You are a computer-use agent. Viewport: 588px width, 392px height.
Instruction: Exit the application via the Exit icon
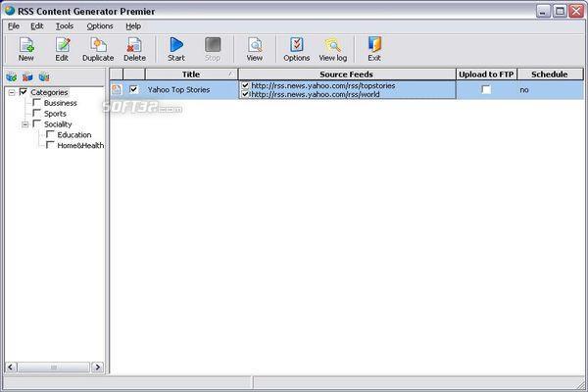pyautogui.click(x=374, y=49)
